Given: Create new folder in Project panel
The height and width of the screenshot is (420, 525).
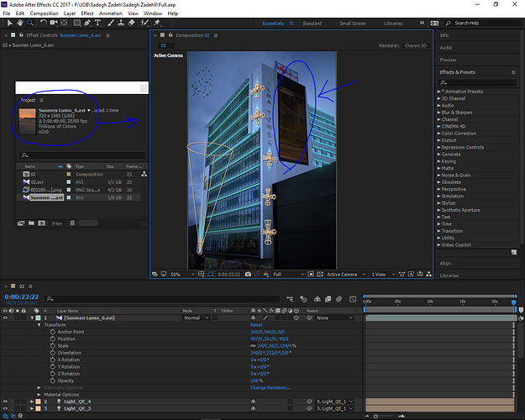Looking at the screenshot, I should click(x=31, y=223).
